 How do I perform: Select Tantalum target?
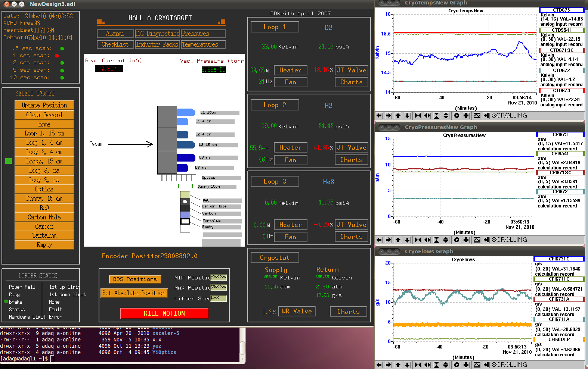[x=44, y=236]
